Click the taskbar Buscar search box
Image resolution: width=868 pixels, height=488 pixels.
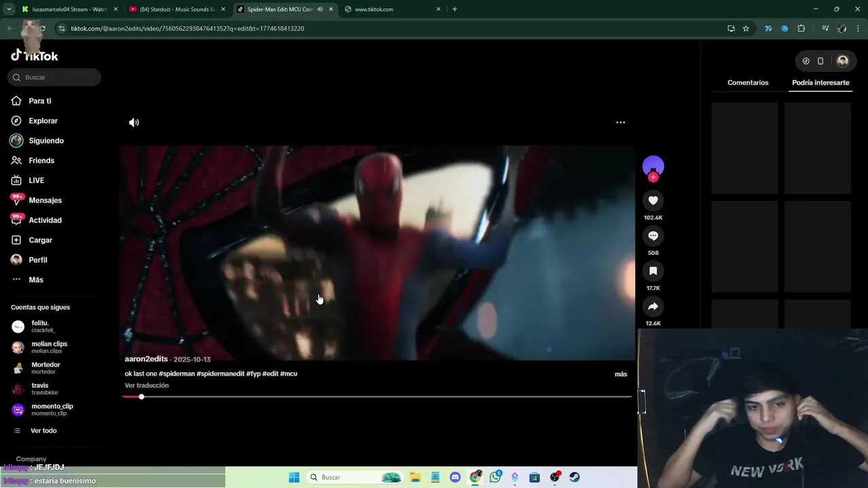point(354,477)
